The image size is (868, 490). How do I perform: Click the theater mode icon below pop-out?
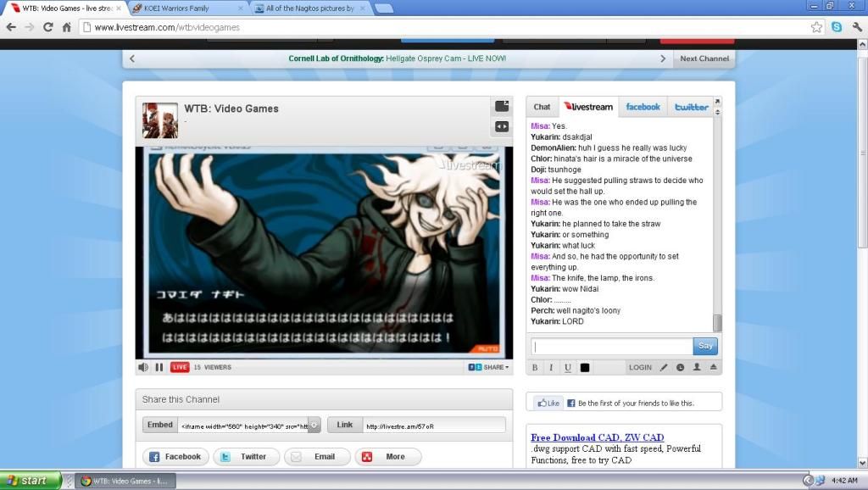(502, 127)
